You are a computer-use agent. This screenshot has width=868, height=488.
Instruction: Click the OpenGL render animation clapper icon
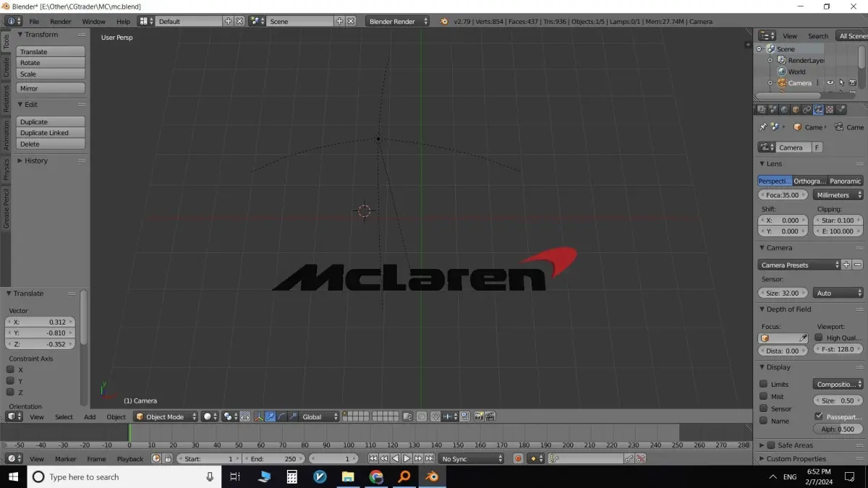[x=490, y=416]
